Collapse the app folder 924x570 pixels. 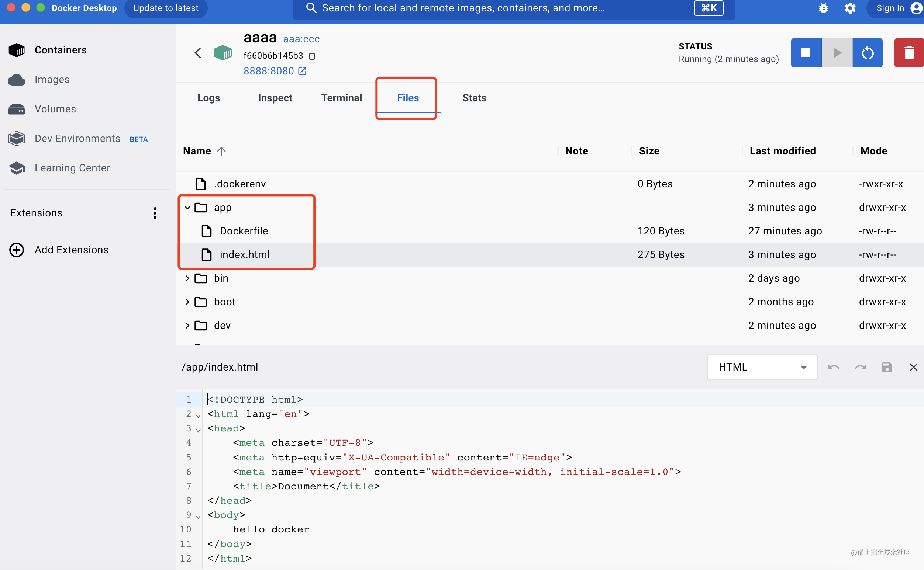[x=187, y=207]
